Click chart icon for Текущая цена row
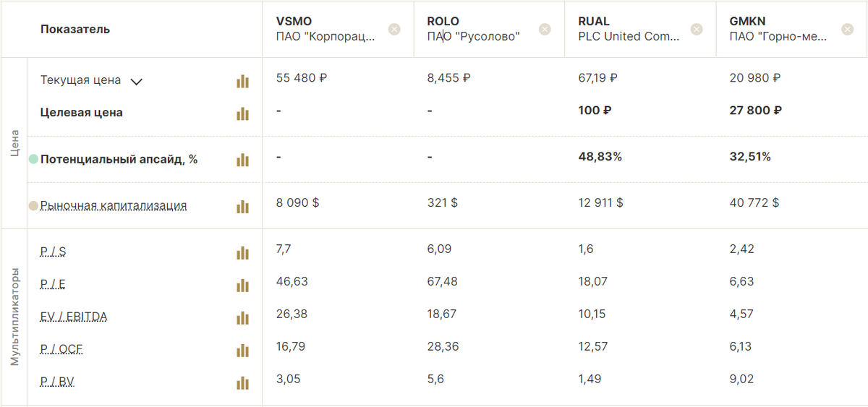 [x=242, y=81]
